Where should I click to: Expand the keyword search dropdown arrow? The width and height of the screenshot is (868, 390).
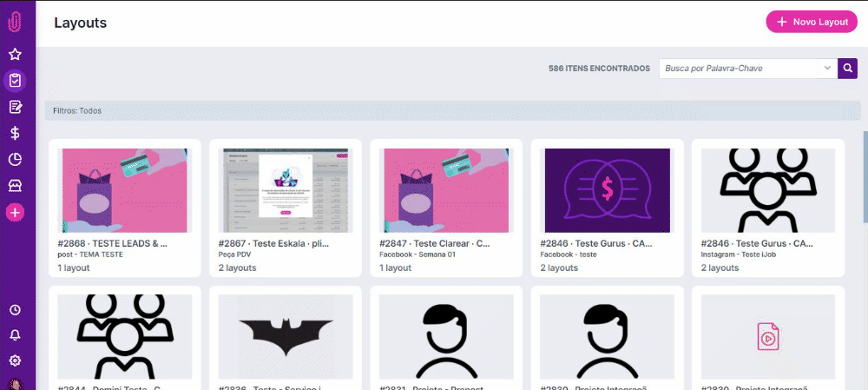pyautogui.click(x=827, y=68)
